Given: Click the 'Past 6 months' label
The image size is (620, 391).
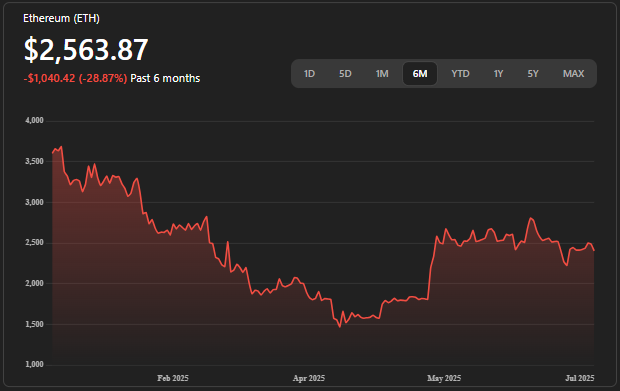Looking at the screenshot, I should (165, 78).
